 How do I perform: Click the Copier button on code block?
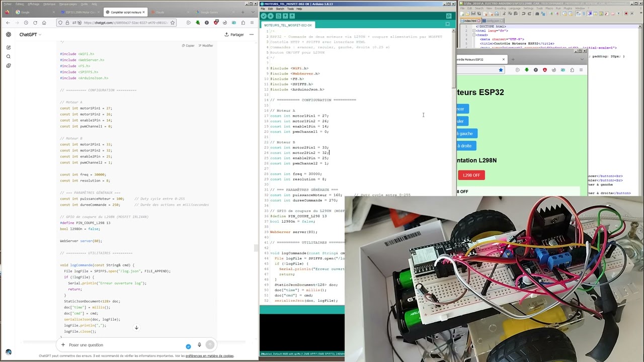pyautogui.click(x=188, y=46)
